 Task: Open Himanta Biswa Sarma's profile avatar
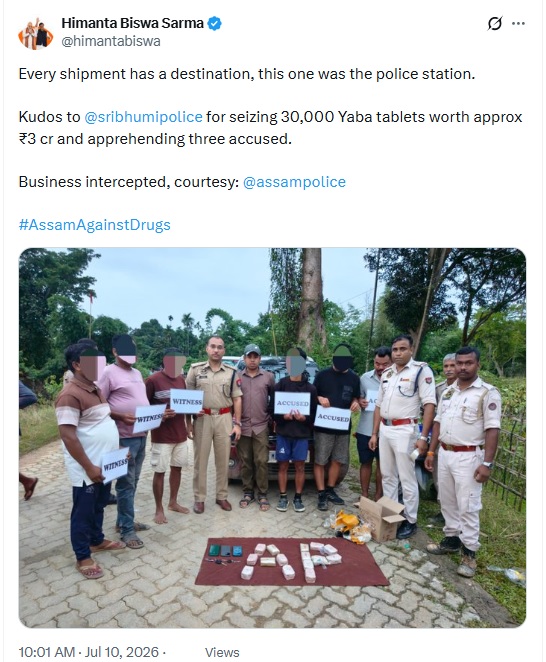click(35, 33)
